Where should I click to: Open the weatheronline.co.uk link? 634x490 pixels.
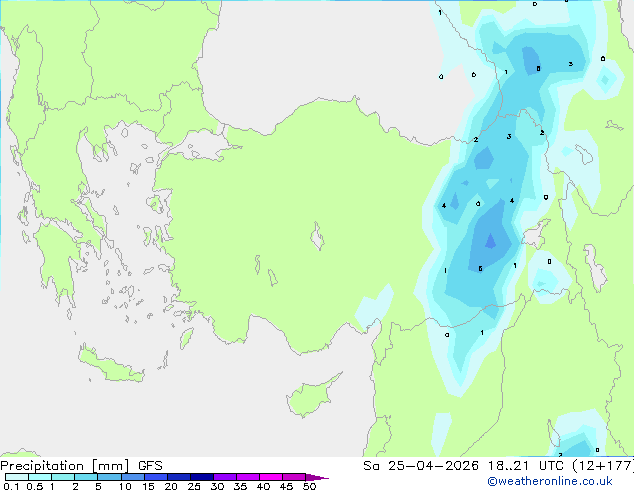550,481
